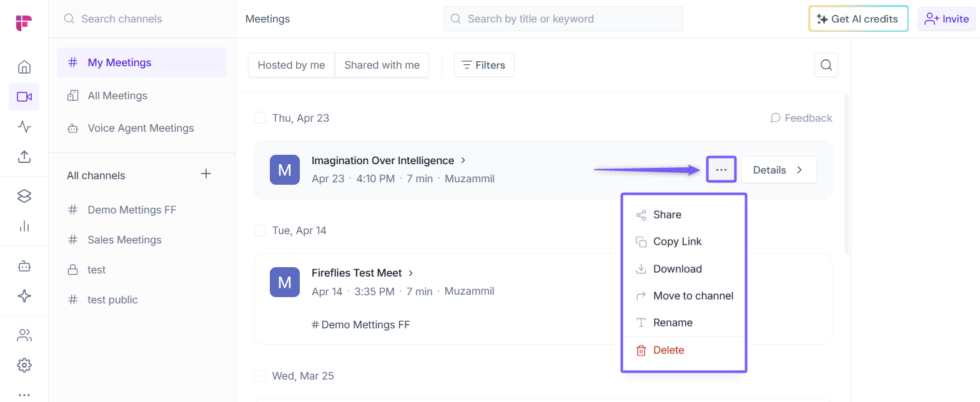Image resolution: width=980 pixels, height=402 pixels.
Task: Click the video camera Meetings icon
Action: click(24, 97)
